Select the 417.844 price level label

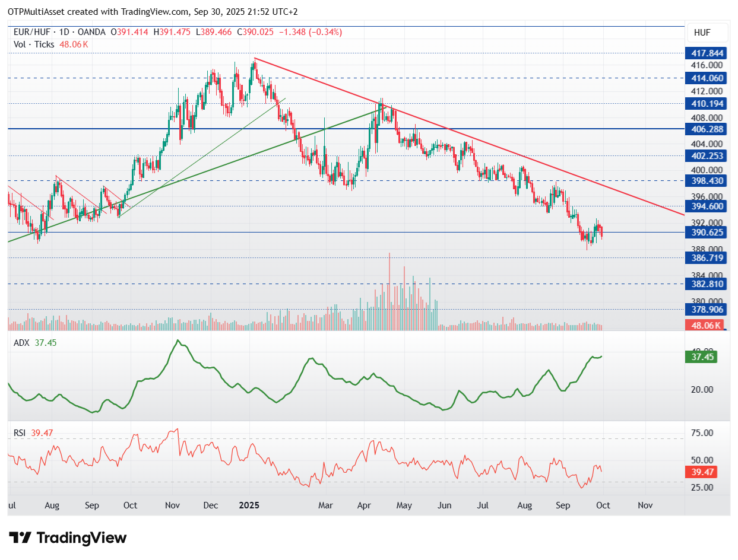coord(705,53)
